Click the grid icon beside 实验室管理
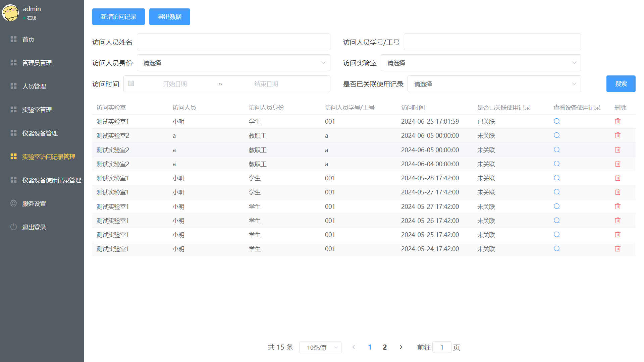 [13, 110]
